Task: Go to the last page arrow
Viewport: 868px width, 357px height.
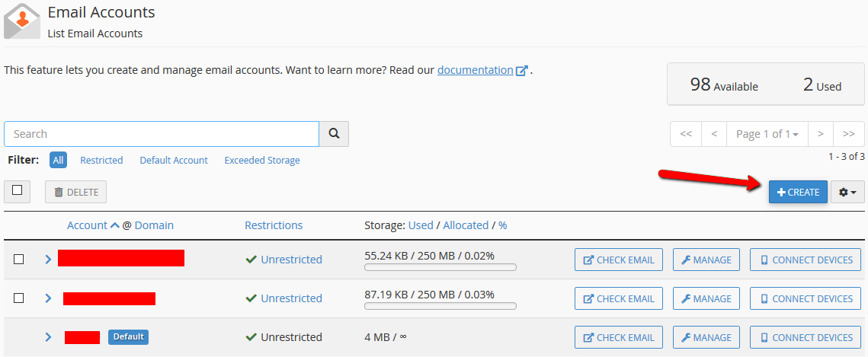Action: coord(849,134)
